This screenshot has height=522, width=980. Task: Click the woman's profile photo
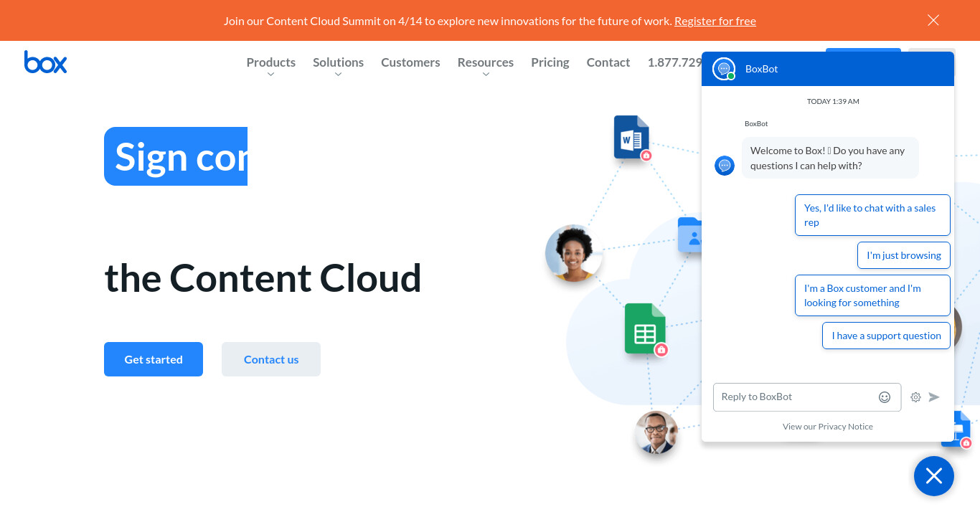click(573, 252)
